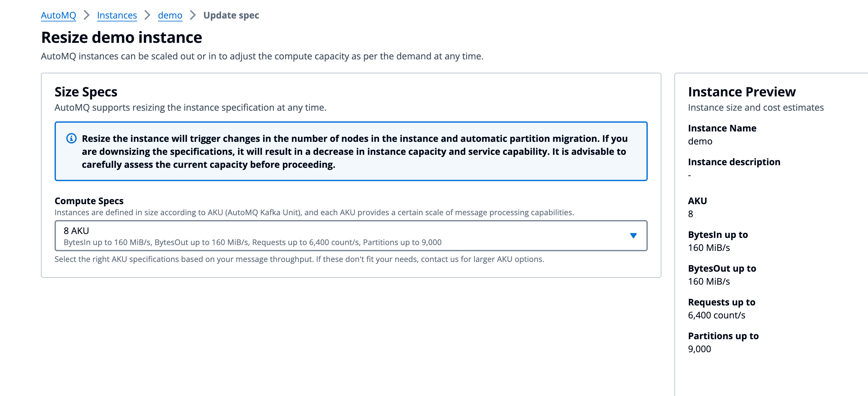Image resolution: width=868 pixels, height=396 pixels.
Task: Click the Requests up to 6,400 count/s value
Action: [716, 315]
